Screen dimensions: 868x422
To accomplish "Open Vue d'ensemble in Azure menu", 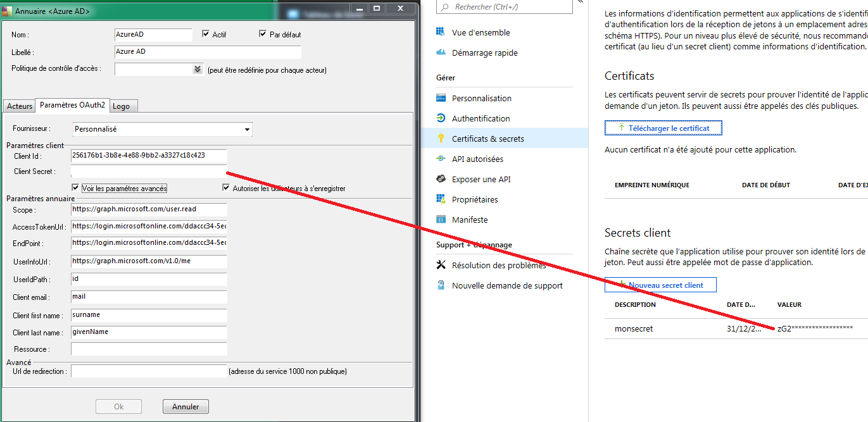I will coord(481,32).
